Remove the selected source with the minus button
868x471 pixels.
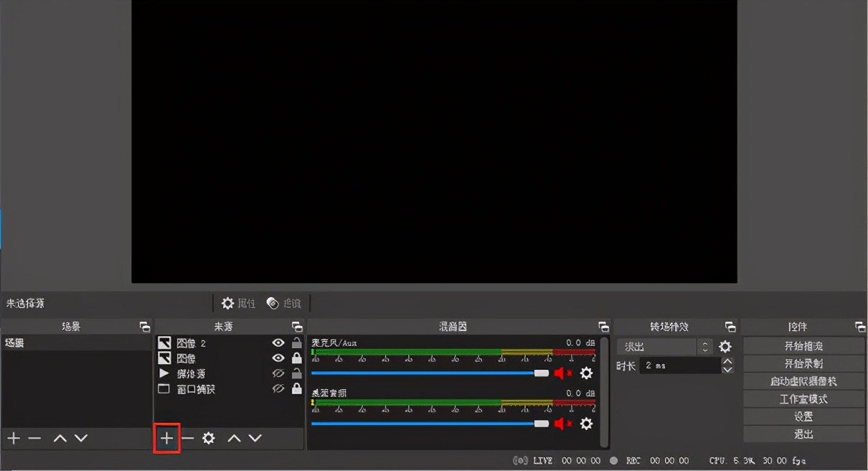[x=188, y=438]
